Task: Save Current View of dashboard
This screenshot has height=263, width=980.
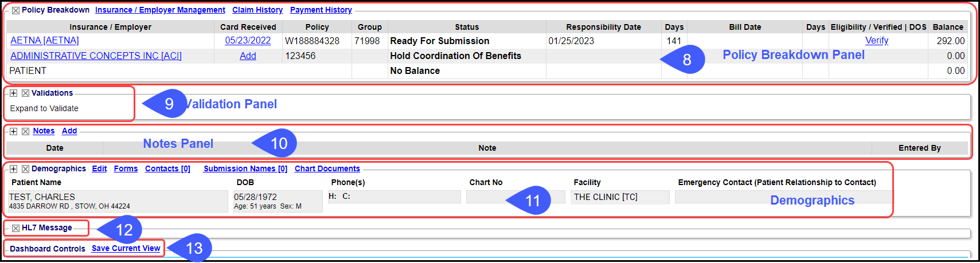Action: click(126, 249)
